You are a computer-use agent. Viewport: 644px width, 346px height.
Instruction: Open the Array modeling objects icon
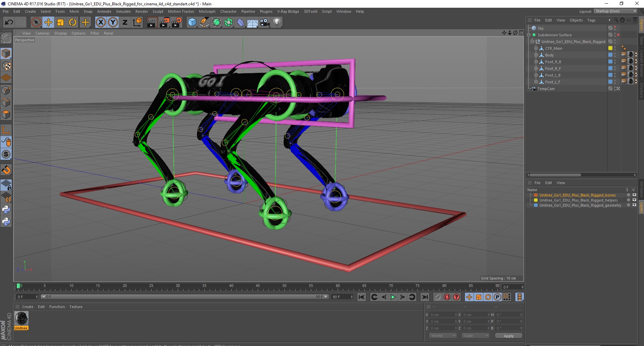[x=229, y=23]
